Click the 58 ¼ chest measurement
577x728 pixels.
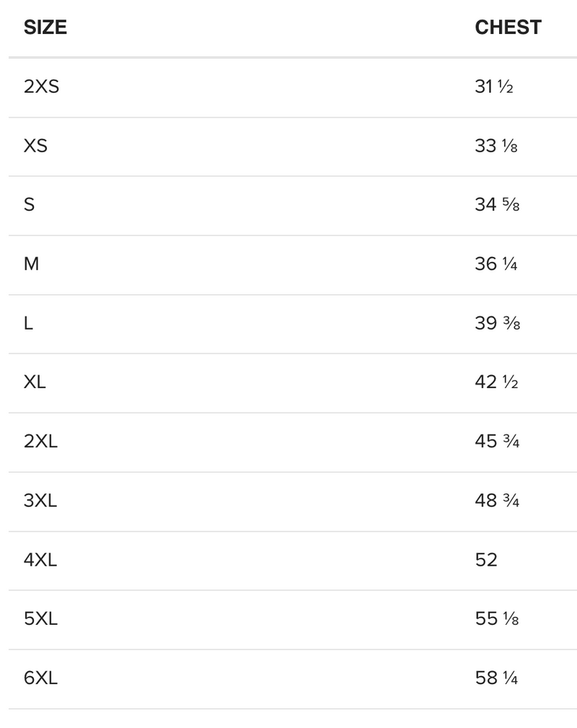pos(496,678)
